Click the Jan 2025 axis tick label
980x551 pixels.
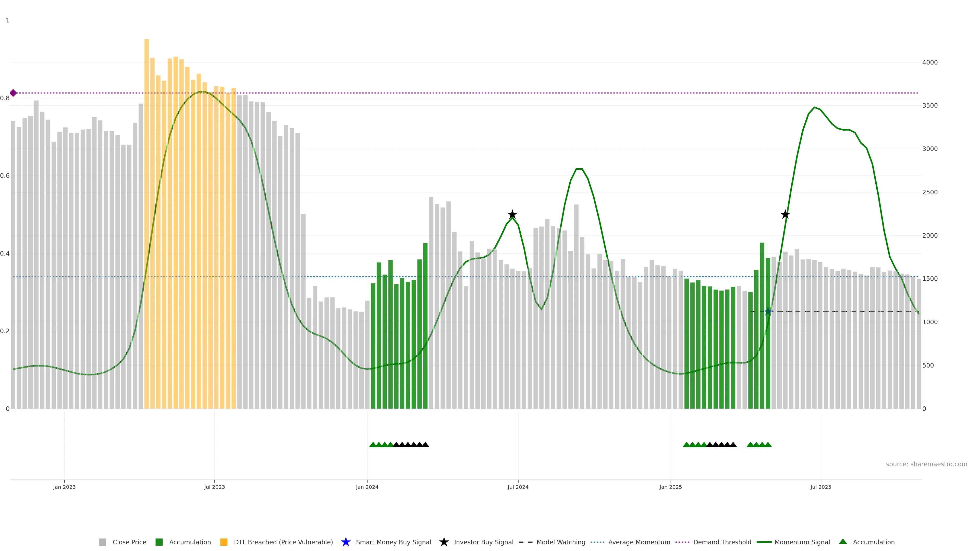(670, 487)
